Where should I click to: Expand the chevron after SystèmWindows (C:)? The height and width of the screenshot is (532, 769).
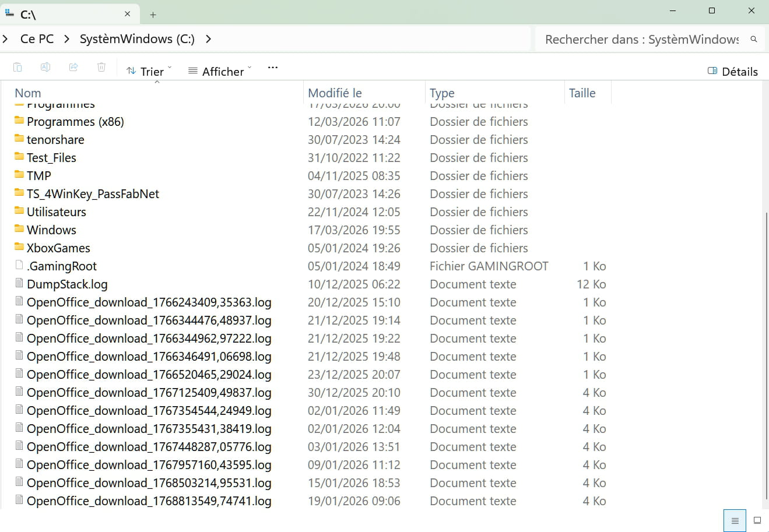coord(208,39)
